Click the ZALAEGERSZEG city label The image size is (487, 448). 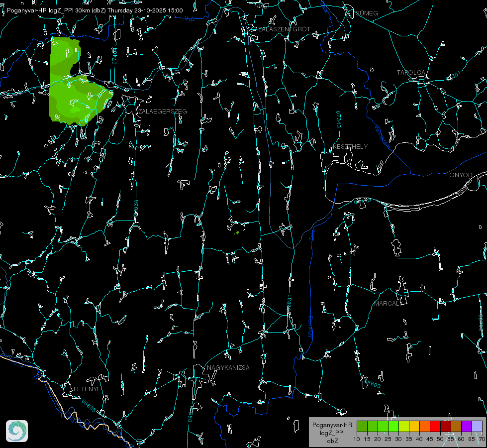click(163, 112)
